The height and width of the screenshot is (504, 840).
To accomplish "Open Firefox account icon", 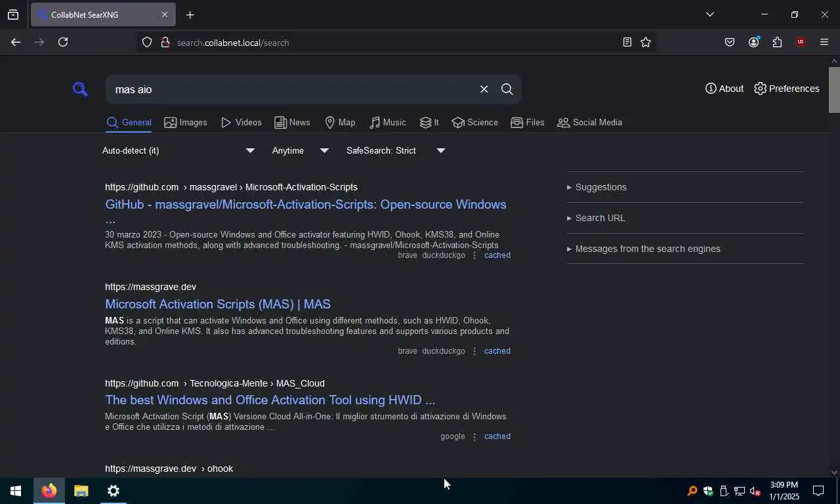I will click(753, 42).
